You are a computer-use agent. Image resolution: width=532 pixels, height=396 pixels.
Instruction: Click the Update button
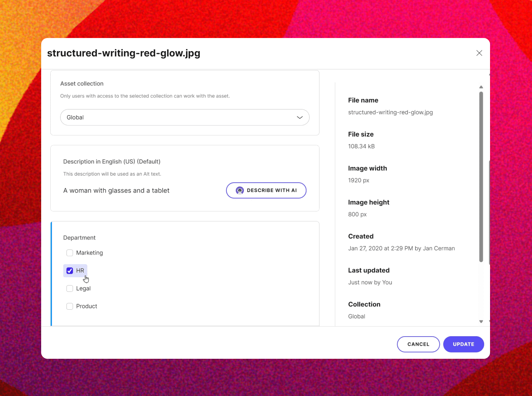pos(464,344)
